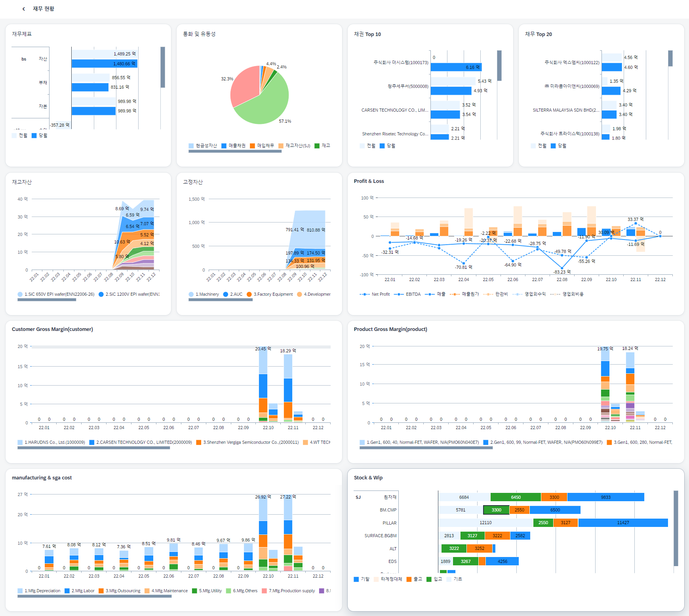The height and width of the screenshot is (616, 689).
Task: Toggle 1.Machinery legend in the 고정자산 chart
Action: [x=204, y=294]
